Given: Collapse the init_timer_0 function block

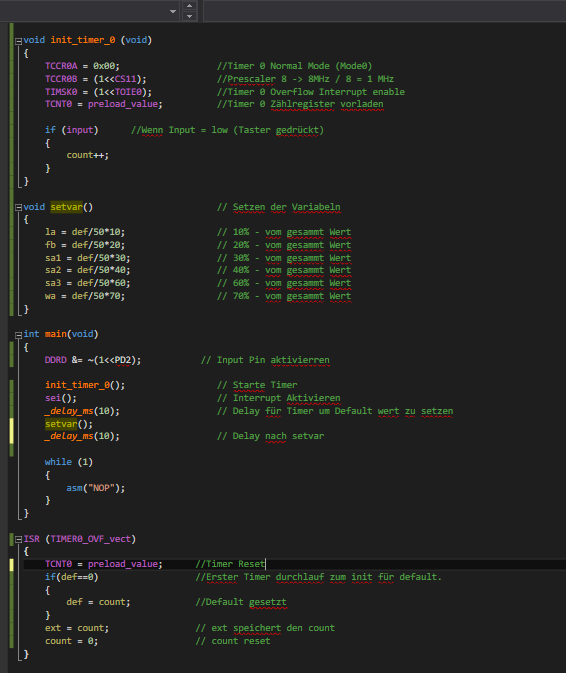Looking at the screenshot, I should click(x=18, y=41).
